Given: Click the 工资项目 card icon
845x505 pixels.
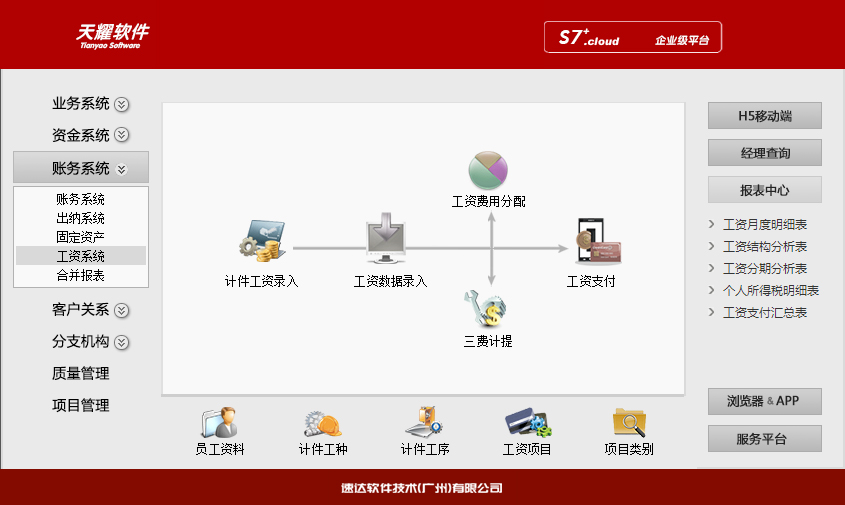Looking at the screenshot, I should point(526,423).
